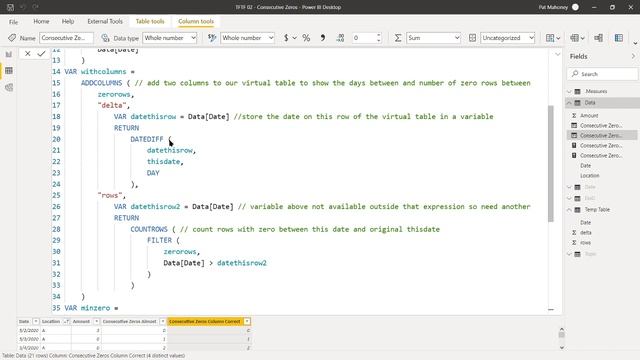The image size is (640, 360).
Task: Open the Help tab
Action: point(68,21)
